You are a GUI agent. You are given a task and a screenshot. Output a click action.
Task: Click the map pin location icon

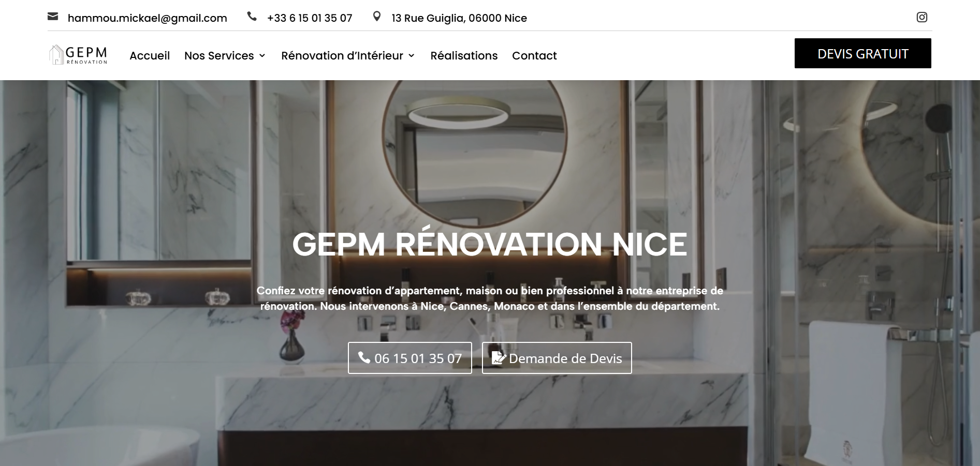(377, 17)
